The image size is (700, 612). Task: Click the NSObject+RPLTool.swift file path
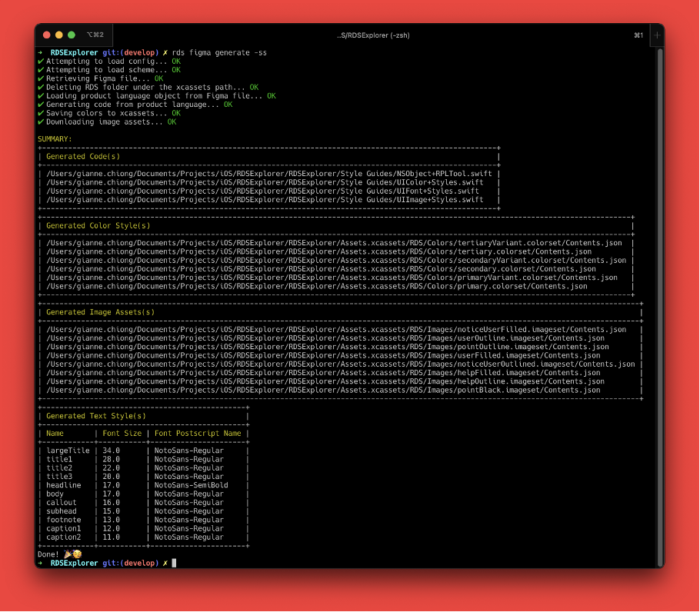tap(268, 174)
